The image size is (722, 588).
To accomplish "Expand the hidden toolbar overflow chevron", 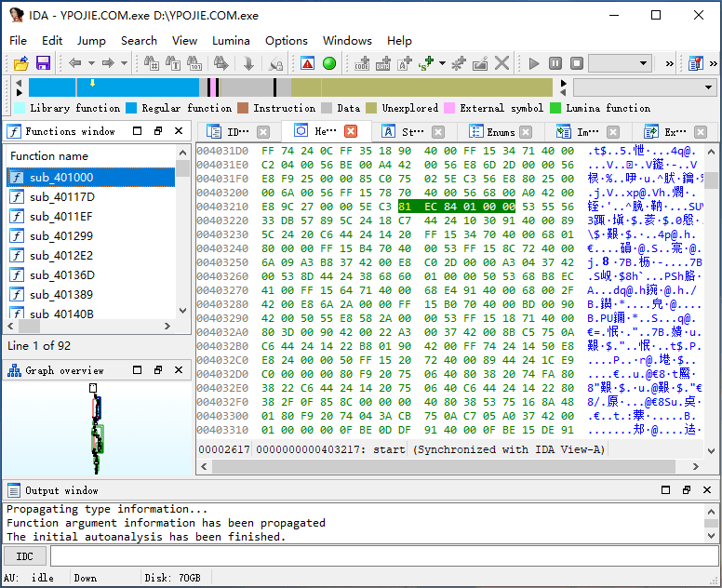I will (669, 63).
